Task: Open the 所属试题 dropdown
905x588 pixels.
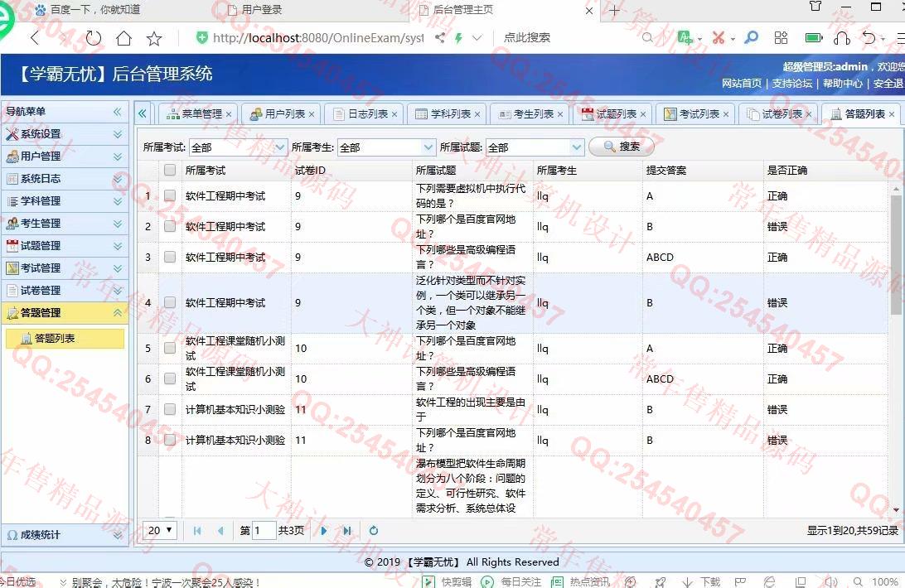Action: 577,147
